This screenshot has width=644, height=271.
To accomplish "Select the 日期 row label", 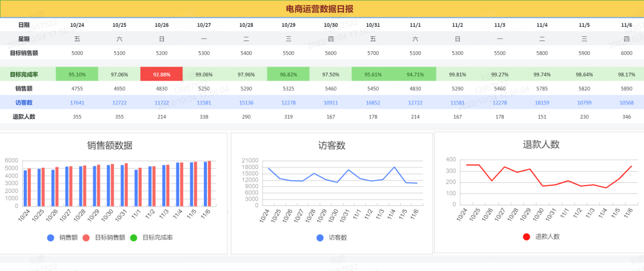I will click(x=24, y=25).
